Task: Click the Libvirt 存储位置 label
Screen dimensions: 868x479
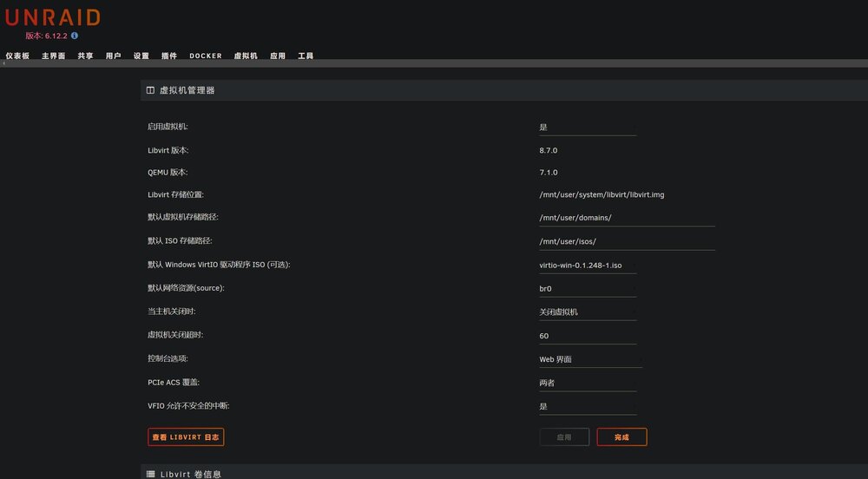Action: pos(175,194)
